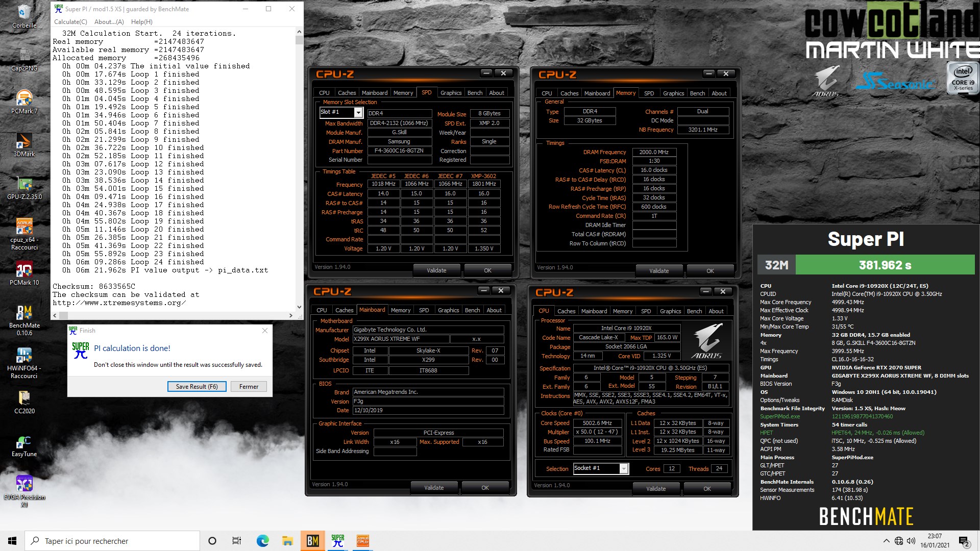The width and height of the screenshot is (980, 551).
Task: Click Save Result (F6) button
Action: point(197,387)
